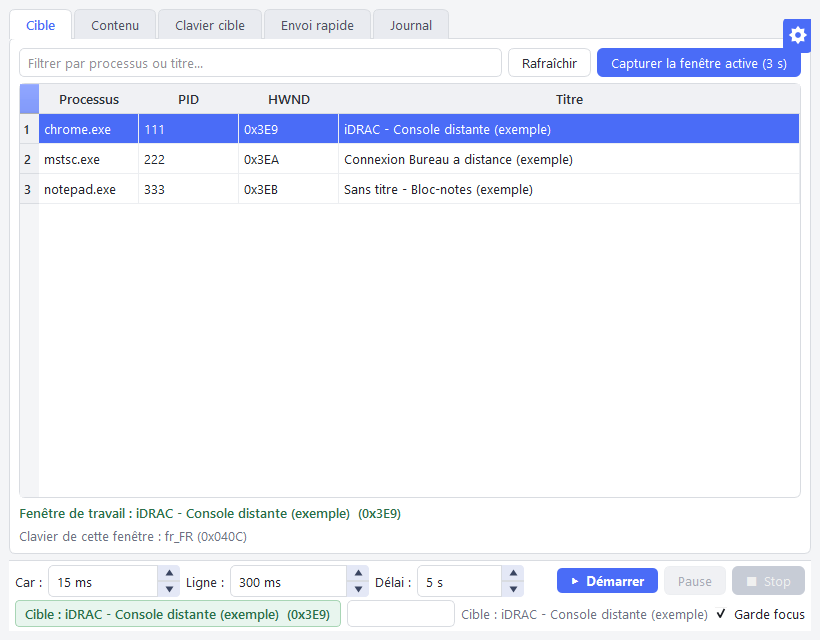Viewport: 820px width, 640px height.
Task: Switch to the Cible tab
Action: point(40,25)
